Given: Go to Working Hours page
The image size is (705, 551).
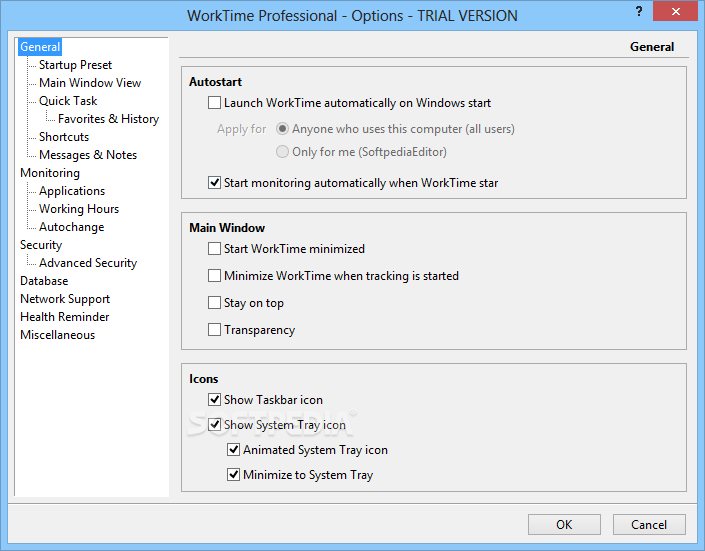Looking at the screenshot, I should (79, 209).
